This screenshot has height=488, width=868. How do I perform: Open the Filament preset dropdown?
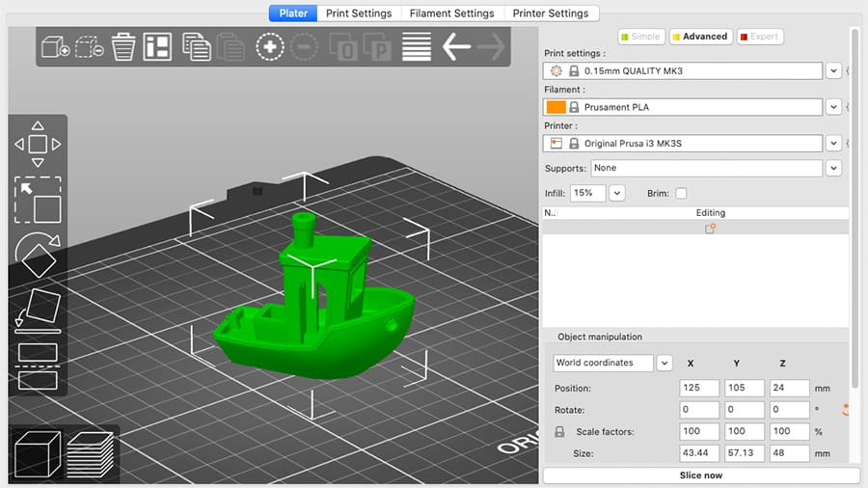coord(833,107)
